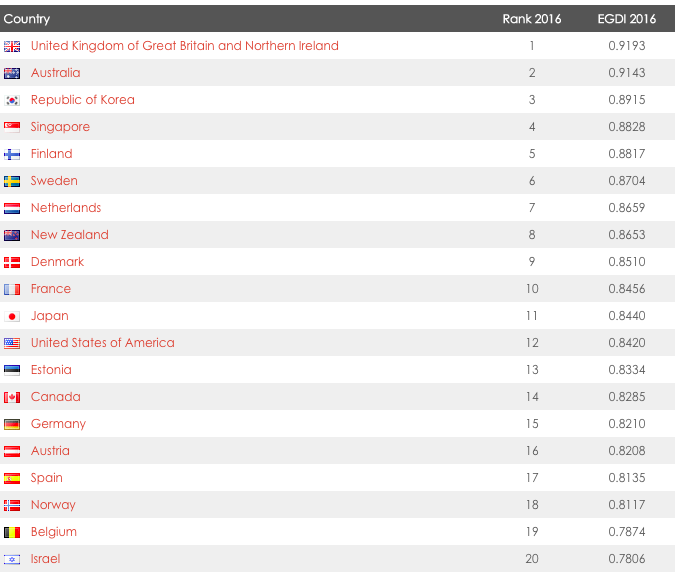Click the United Kingdom flag icon
Screen dimensions: 676x576
12,46
